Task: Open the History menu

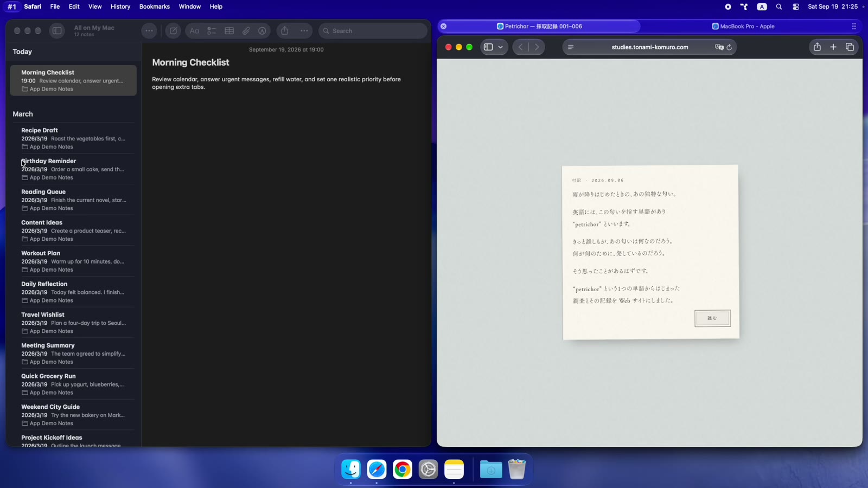Action: [120, 7]
